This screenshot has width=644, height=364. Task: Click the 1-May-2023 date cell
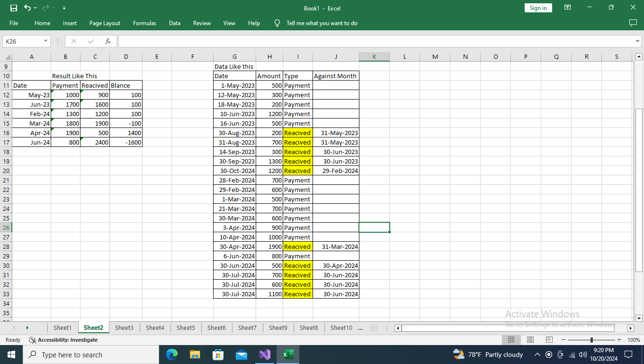click(x=234, y=85)
